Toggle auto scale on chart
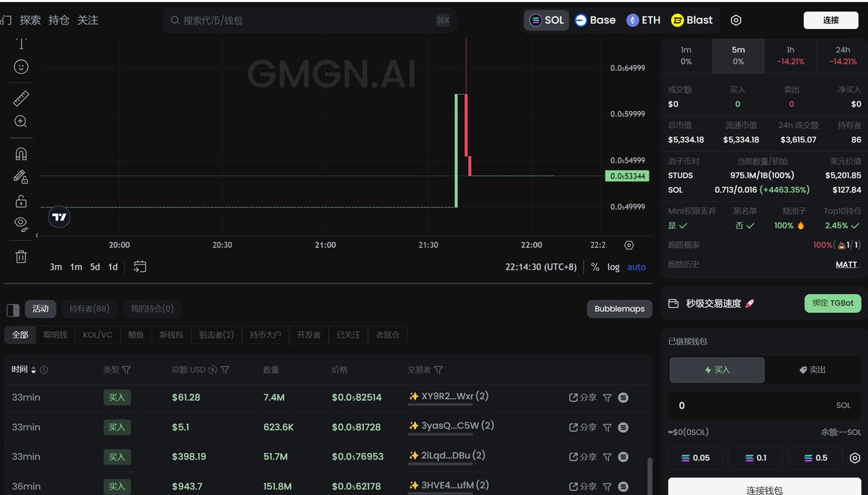The image size is (868, 495). 637,267
